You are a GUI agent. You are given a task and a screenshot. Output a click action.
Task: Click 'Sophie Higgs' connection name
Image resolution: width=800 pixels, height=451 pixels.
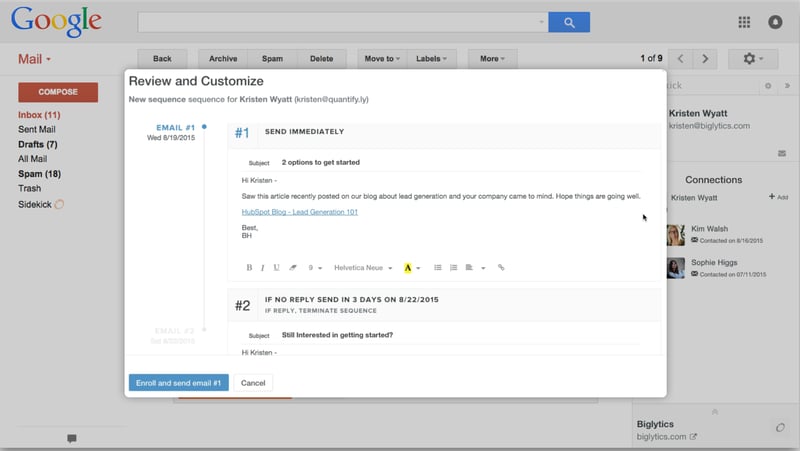pos(714,262)
